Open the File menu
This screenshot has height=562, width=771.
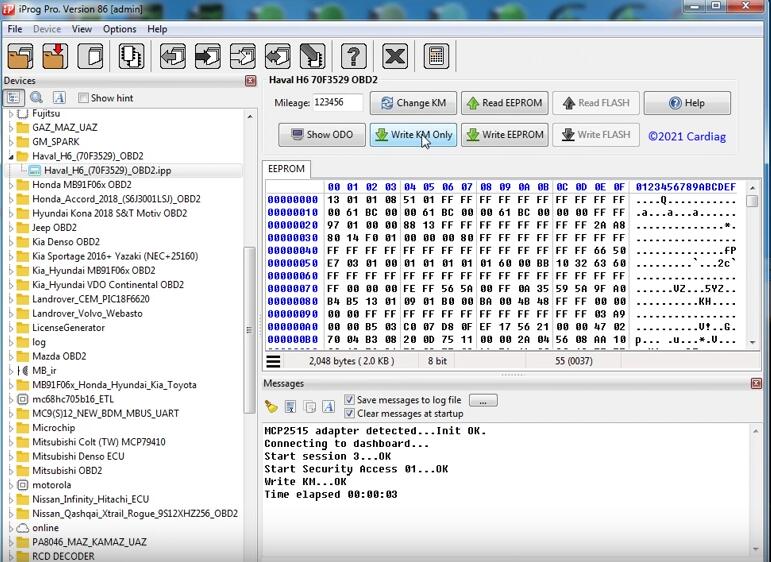[x=15, y=29]
